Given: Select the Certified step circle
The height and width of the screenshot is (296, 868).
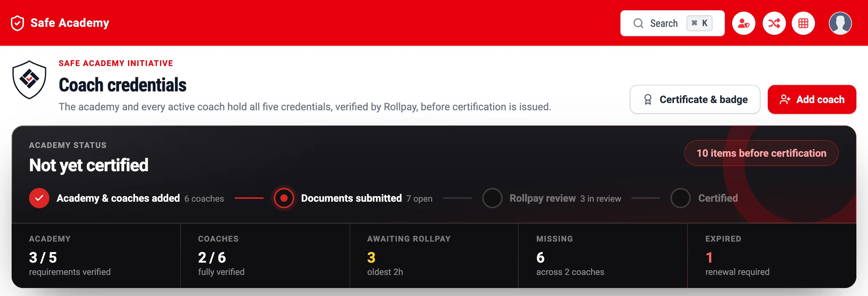Looking at the screenshot, I should pyautogui.click(x=681, y=198).
